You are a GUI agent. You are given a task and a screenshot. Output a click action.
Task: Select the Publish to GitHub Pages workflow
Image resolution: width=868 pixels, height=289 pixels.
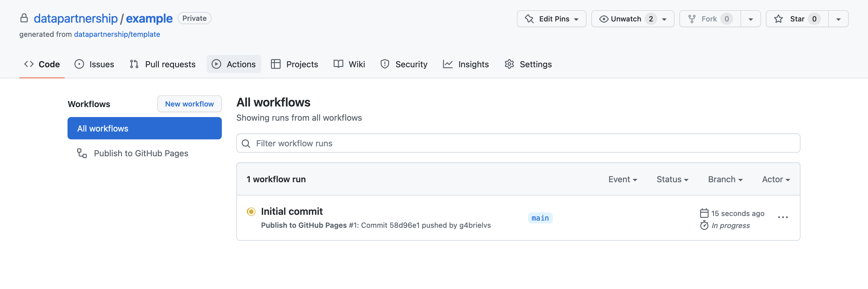click(x=141, y=153)
